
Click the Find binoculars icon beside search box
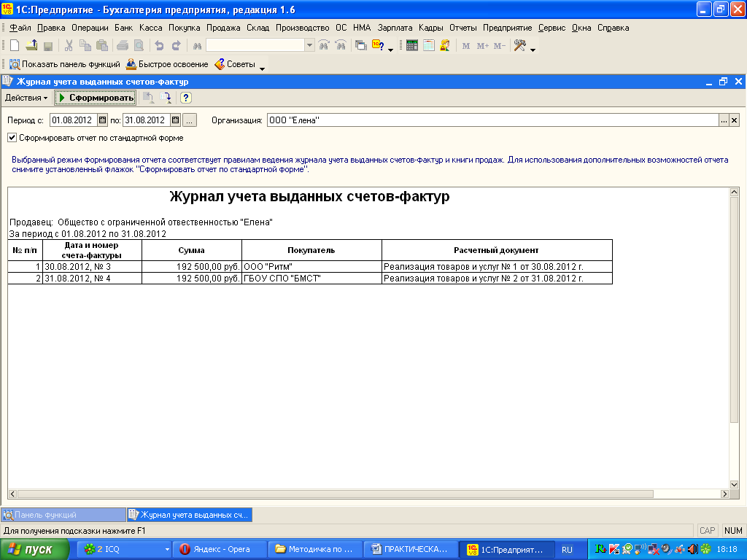point(197,46)
